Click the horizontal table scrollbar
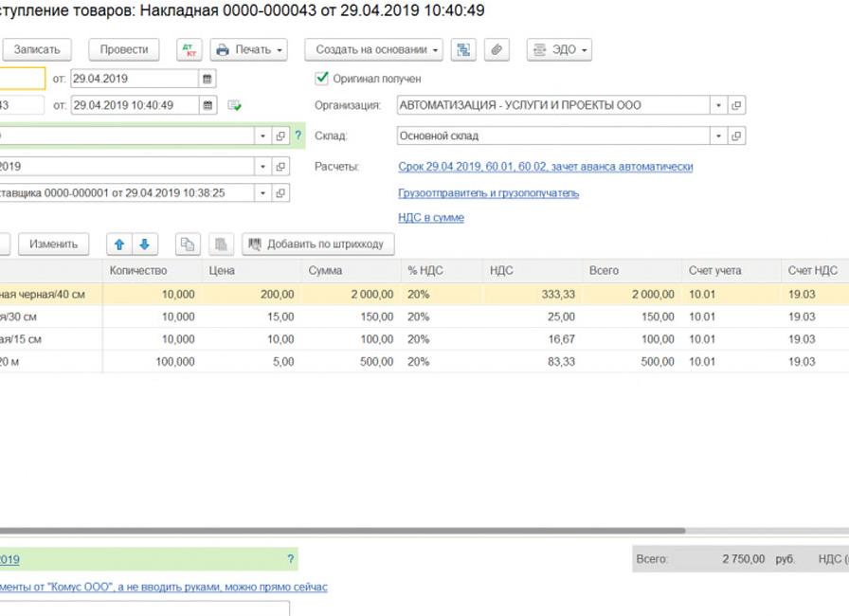Screen dimensions: 849x616 [x=342, y=531]
